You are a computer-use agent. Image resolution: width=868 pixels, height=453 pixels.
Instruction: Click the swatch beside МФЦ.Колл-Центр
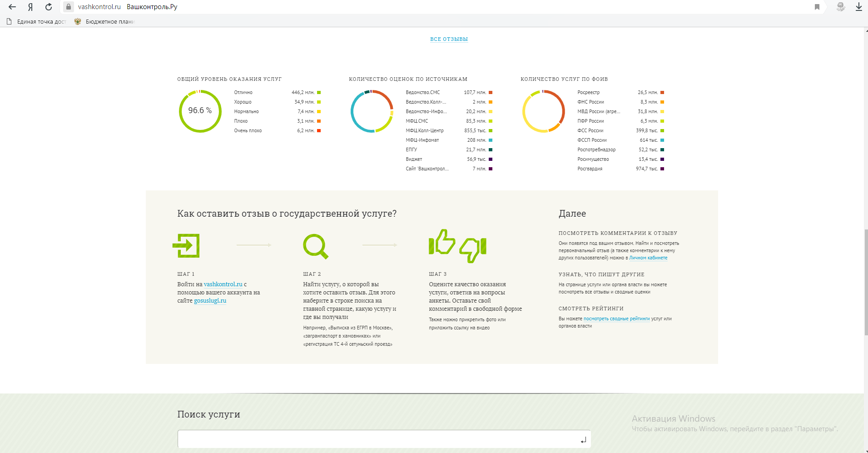click(x=491, y=130)
